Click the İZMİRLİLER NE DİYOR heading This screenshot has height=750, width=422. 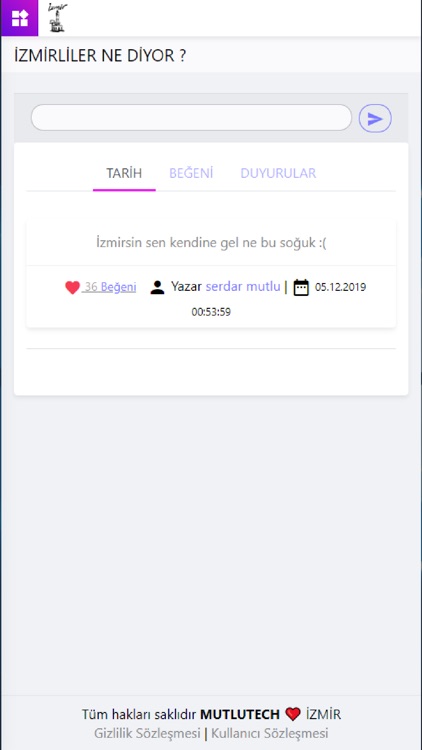(x=100, y=56)
